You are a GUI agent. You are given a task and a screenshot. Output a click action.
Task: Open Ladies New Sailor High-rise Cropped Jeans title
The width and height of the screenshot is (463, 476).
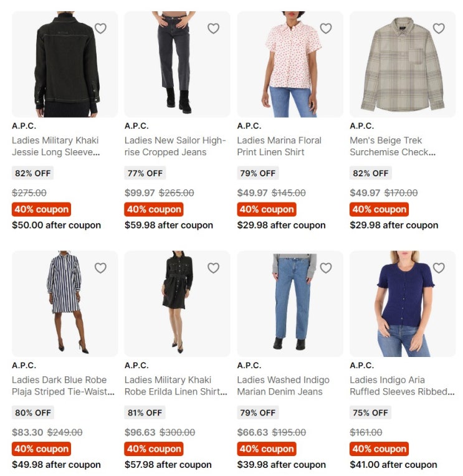[175, 146]
